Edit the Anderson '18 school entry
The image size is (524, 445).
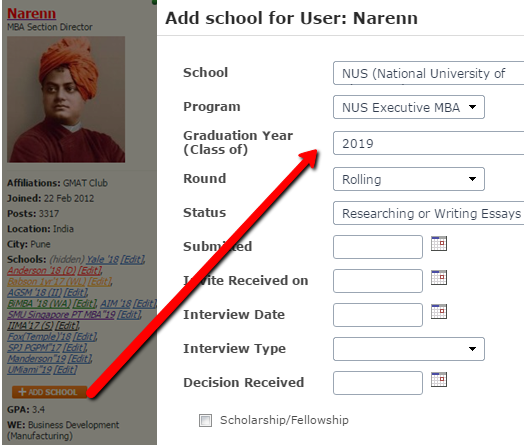click(90, 270)
